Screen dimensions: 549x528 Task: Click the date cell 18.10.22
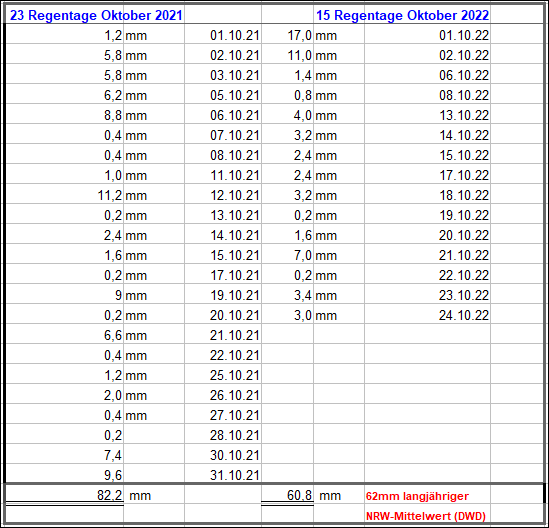point(464,195)
